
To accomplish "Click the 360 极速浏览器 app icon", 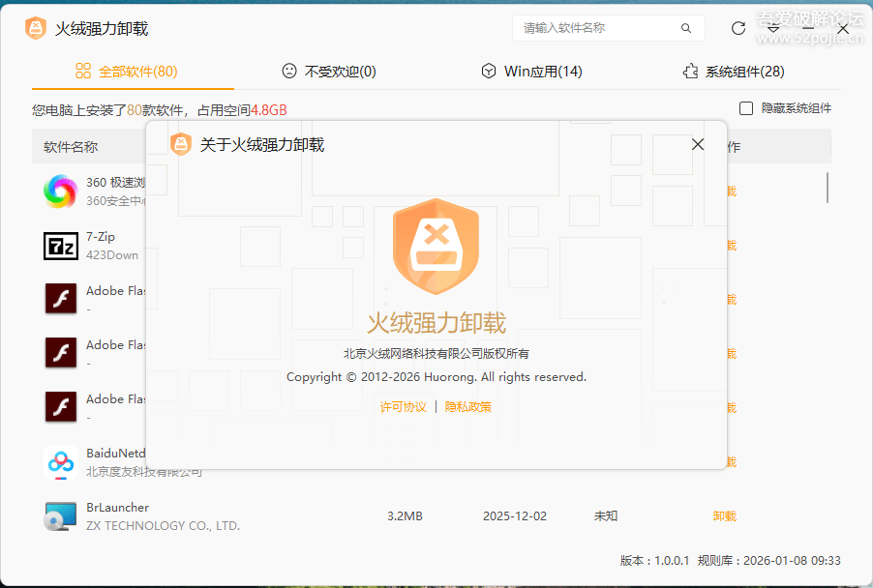I will 62,191.
